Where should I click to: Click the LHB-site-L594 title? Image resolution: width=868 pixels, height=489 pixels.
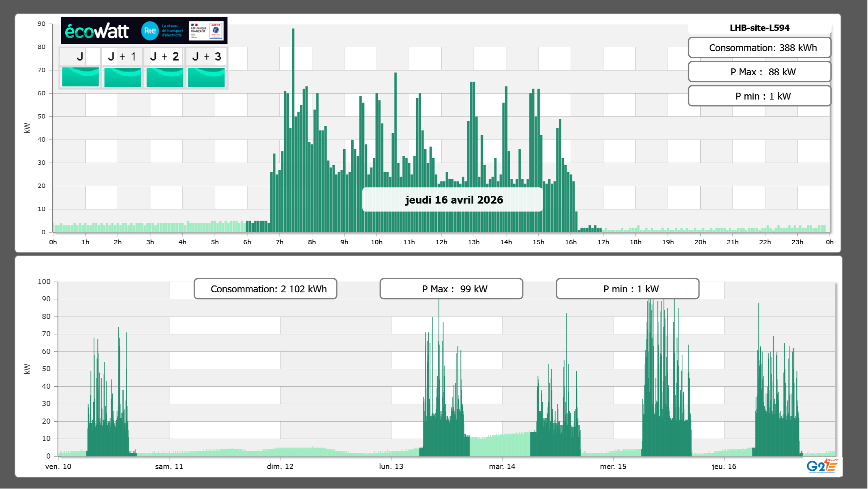click(759, 28)
